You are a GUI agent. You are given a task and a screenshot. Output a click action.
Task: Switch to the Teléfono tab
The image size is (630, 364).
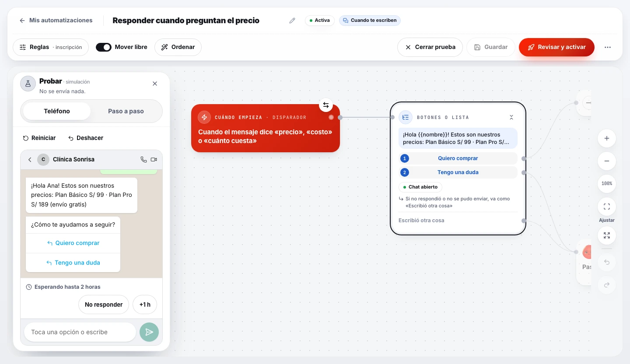[57, 111]
